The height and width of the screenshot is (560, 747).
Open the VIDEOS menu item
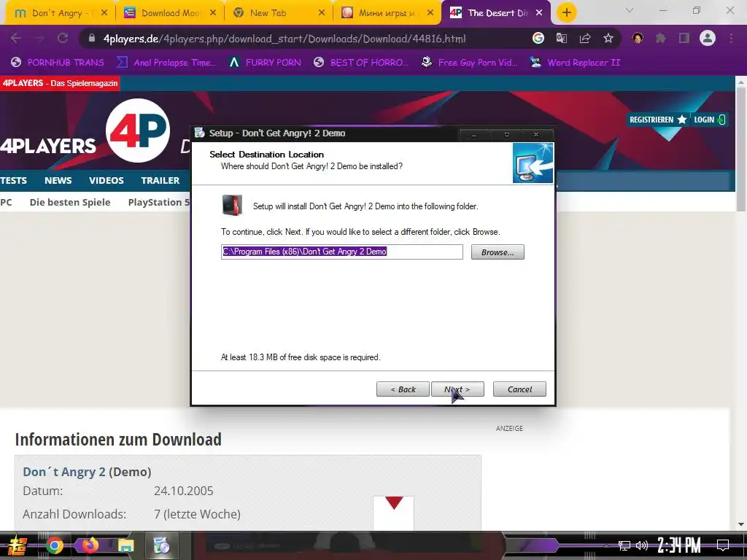pyautogui.click(x=107, y=181)
